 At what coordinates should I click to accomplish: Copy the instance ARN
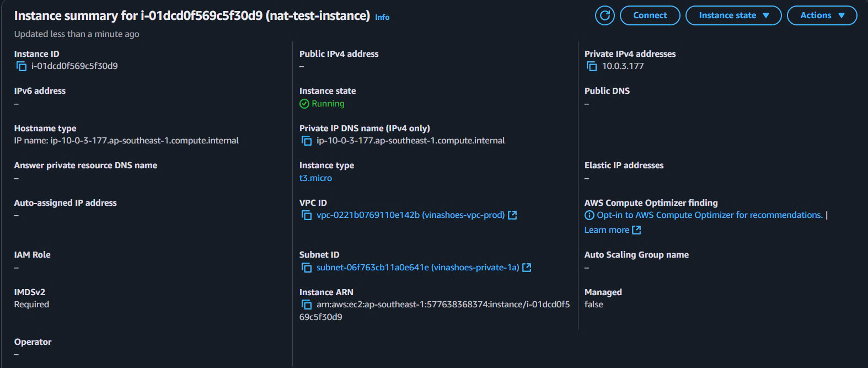point(307,304)
